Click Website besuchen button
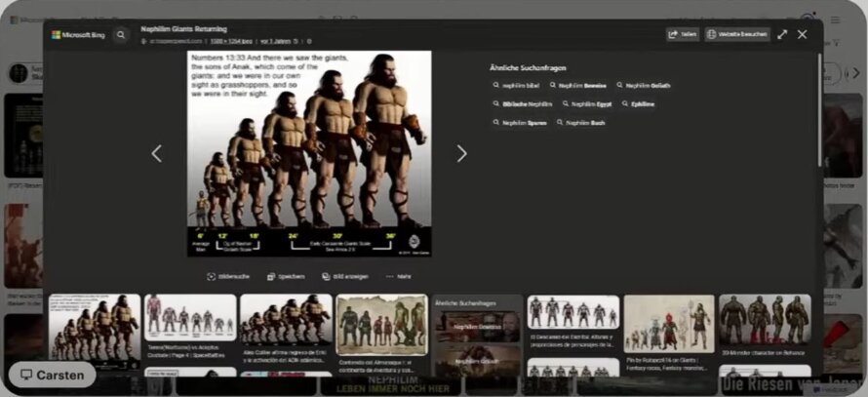The width and height of the screenshot is (868, 397). (x=737, y=34)
